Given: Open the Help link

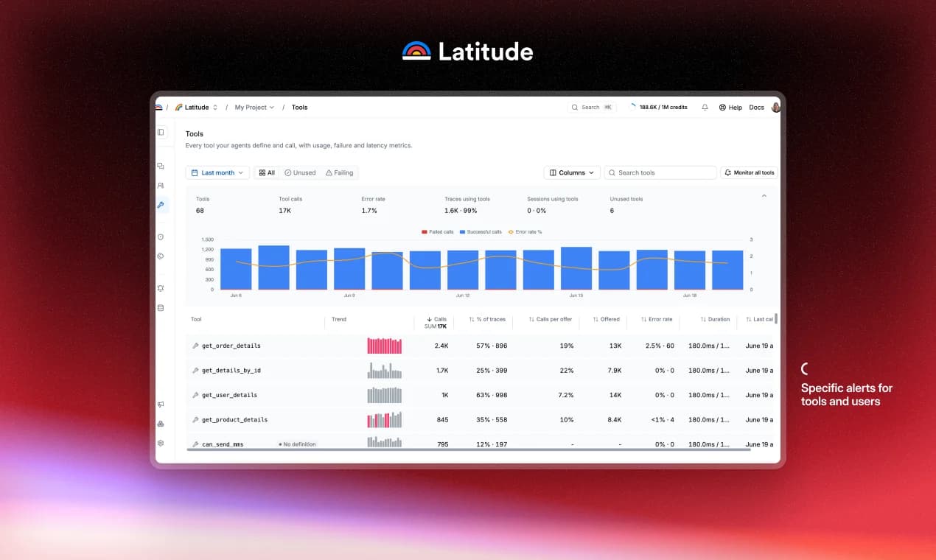Looking at the screenshot, I should 730,107.
